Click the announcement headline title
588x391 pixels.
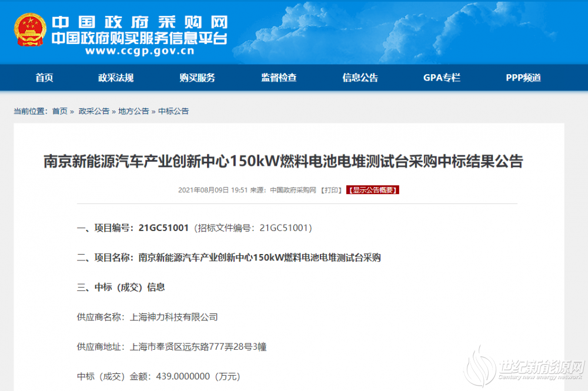click(x=283, y=161)
